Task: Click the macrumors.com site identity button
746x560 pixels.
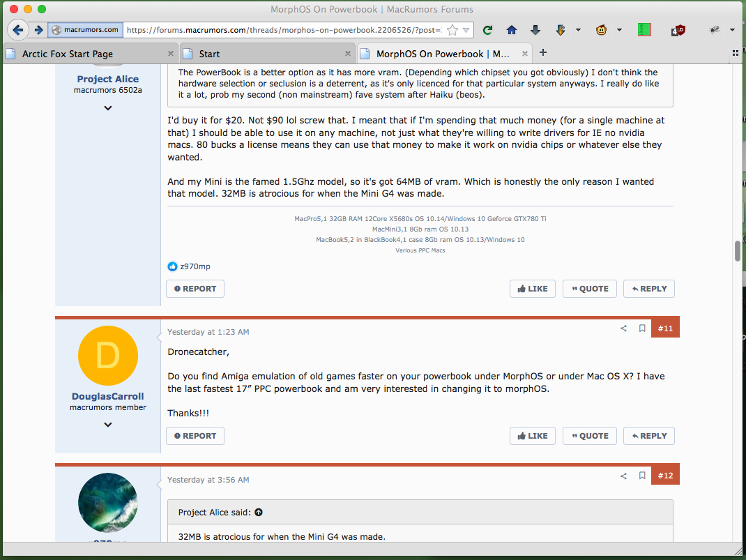Action: (x=85, y=29)
